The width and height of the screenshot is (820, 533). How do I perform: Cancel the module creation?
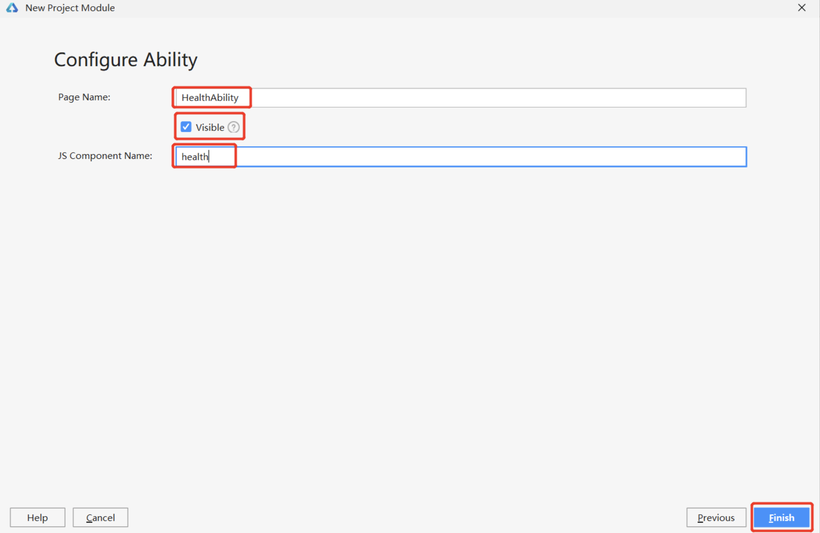point(100,517)
